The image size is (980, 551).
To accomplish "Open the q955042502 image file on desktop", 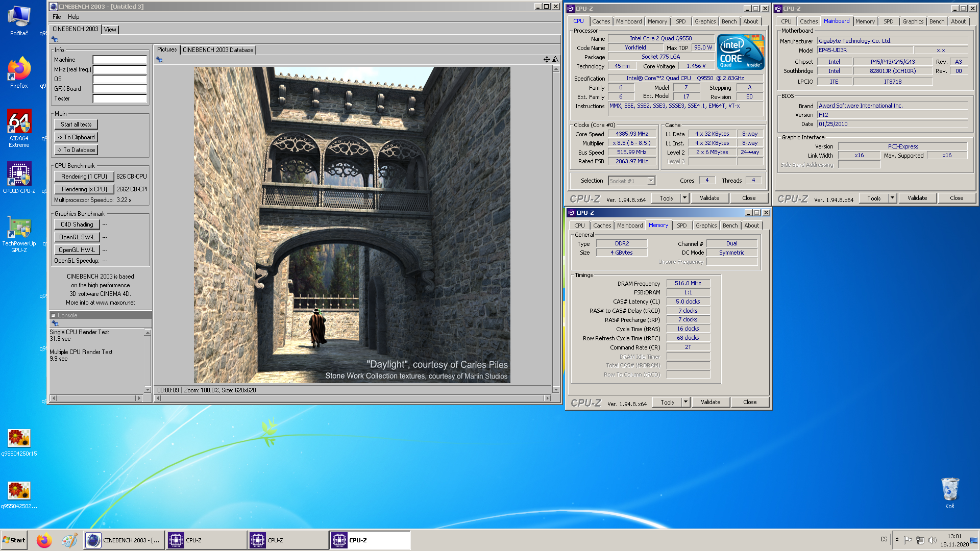I will click(19, 494).
